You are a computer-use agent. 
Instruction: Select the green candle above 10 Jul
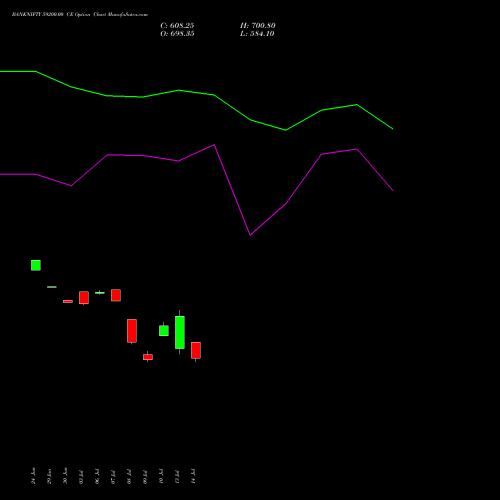(x=164, y=330)
